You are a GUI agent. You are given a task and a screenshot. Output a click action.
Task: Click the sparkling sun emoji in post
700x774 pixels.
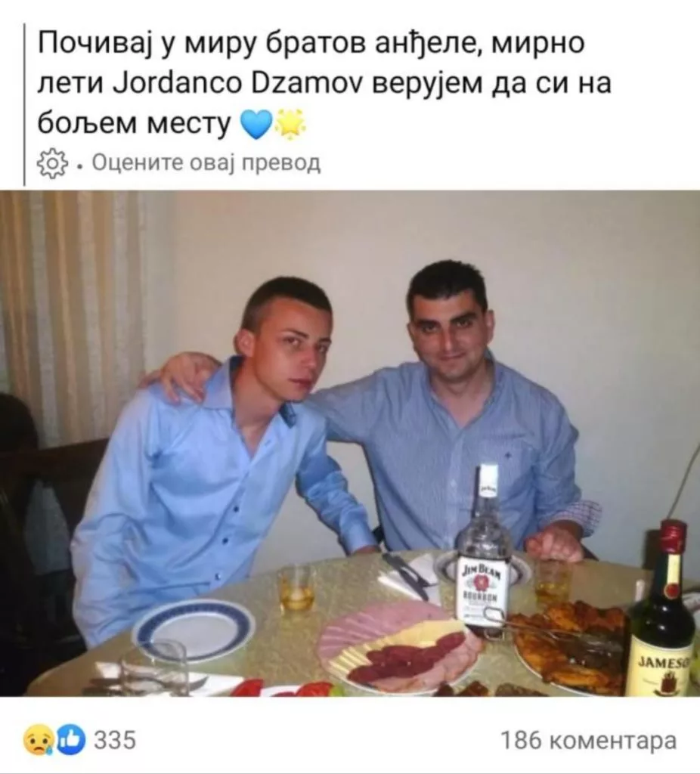291,123
